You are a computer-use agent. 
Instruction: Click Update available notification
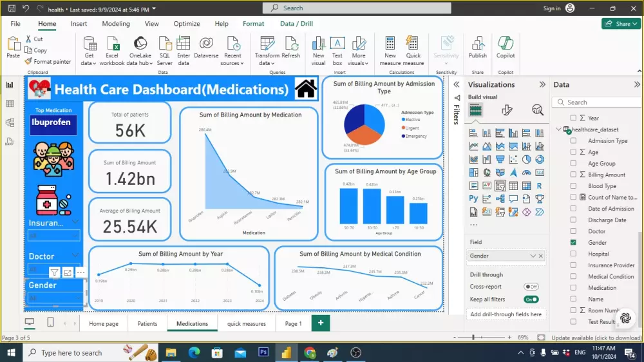coord(596,338)
